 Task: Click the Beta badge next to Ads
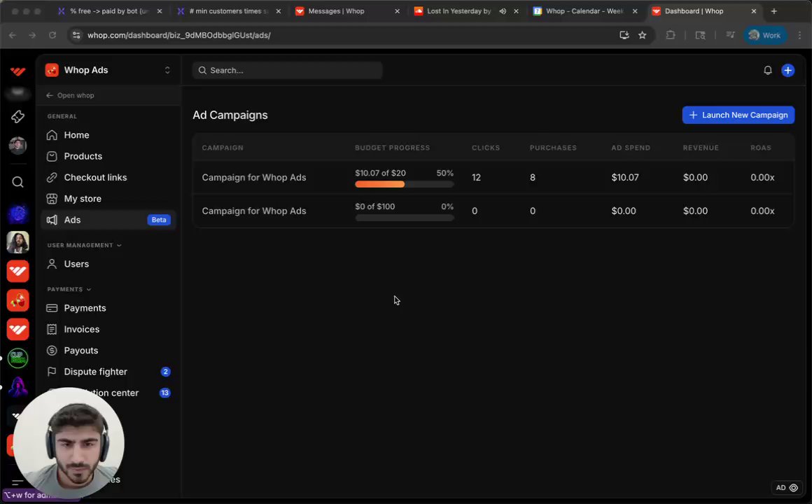tap(158, 220)
